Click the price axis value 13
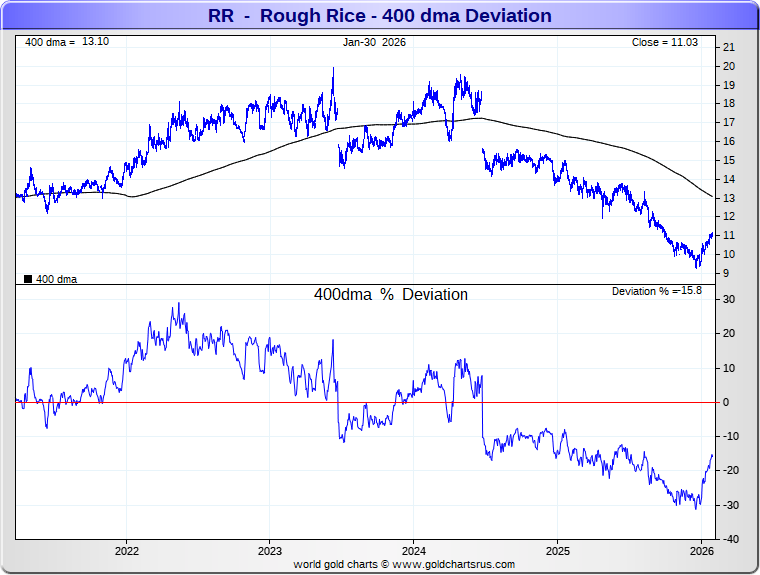The width and height of the screenshot is (760, 575). click(728, 198)
